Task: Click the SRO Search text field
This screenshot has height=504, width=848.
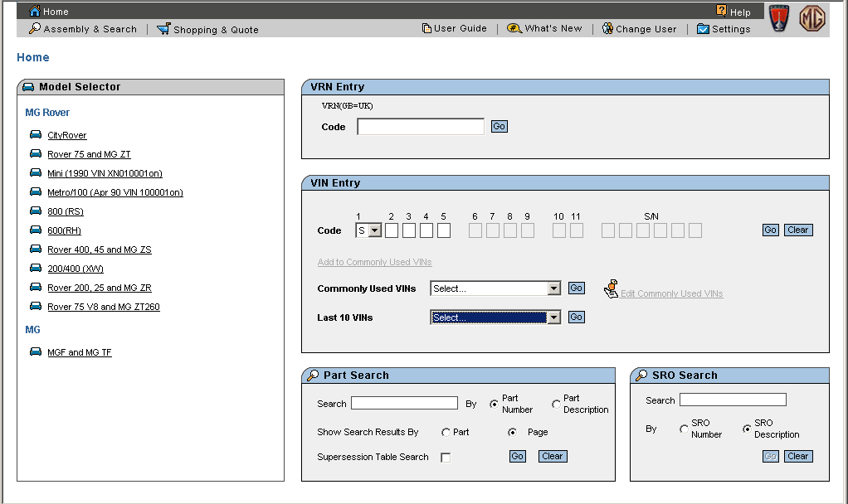Action: 733,400
